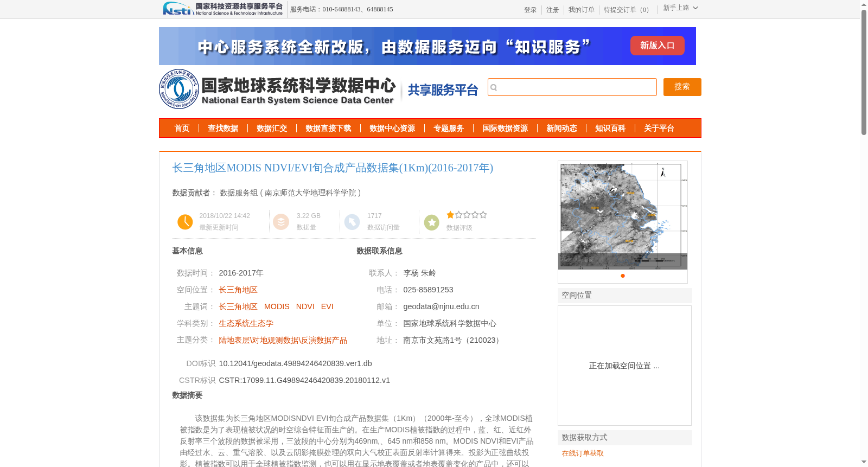The width and height of the screenshot is (868, 467).
Task: Expand the 新手上路 dropdown
Action: tap(680, 8)
